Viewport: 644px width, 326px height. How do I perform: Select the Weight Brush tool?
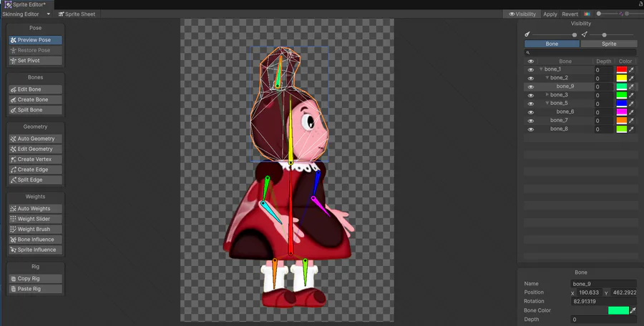pyautogui.click(x=35, y=229)
